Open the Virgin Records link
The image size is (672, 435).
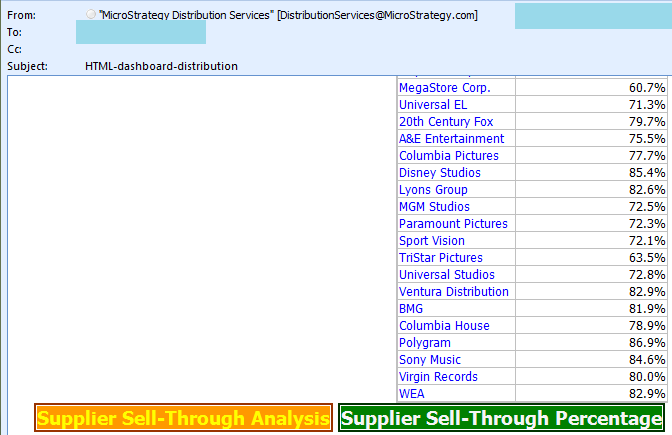(438, 377)
